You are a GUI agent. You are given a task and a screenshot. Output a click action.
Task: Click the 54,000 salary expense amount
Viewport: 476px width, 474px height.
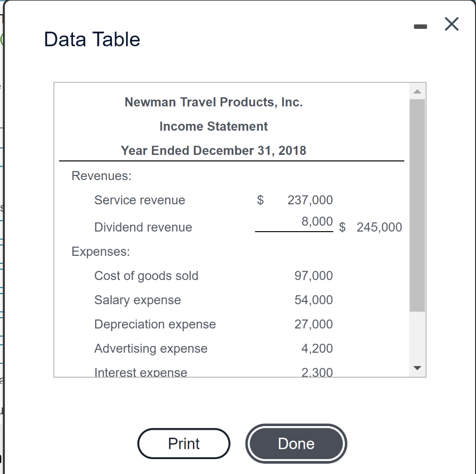[314, 300]
